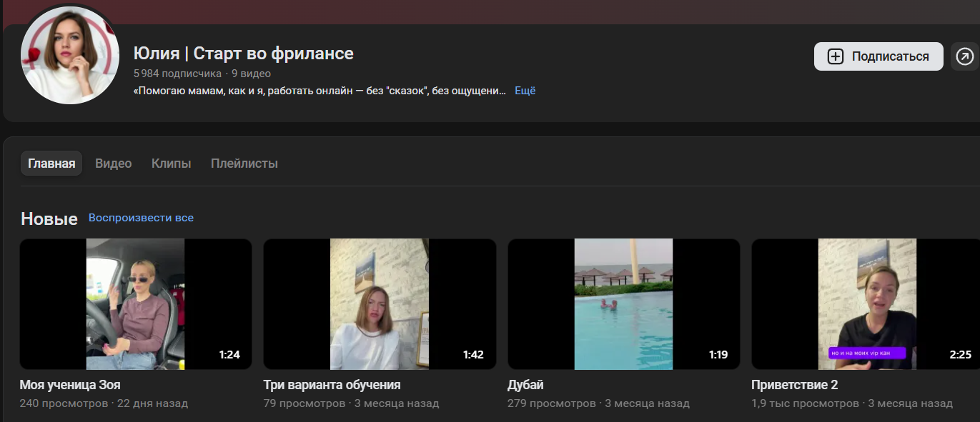
Task: Open the Три варианта обучения thumbnail
Action: coord(380,304)
